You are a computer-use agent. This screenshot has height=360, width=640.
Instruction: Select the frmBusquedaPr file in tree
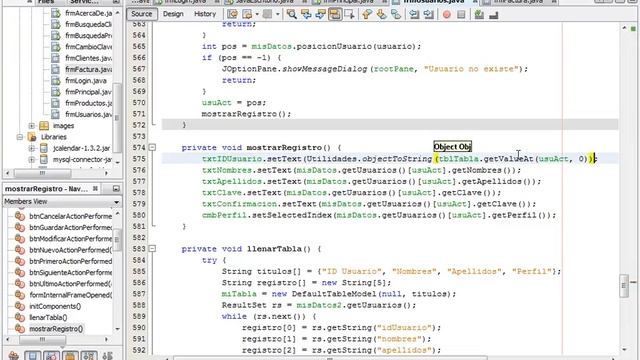click(88, 36)
